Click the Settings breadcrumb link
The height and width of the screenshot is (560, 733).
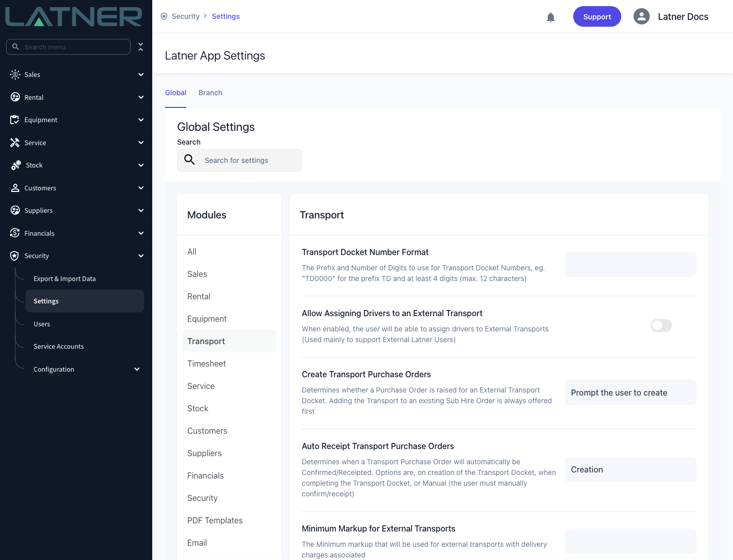pos(225,16)
